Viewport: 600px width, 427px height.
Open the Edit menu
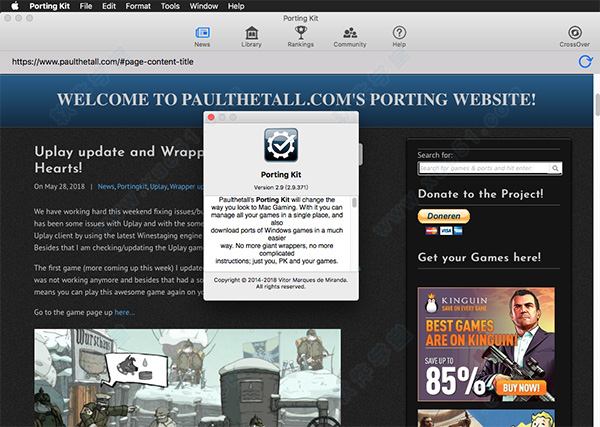tap(109, 6)
